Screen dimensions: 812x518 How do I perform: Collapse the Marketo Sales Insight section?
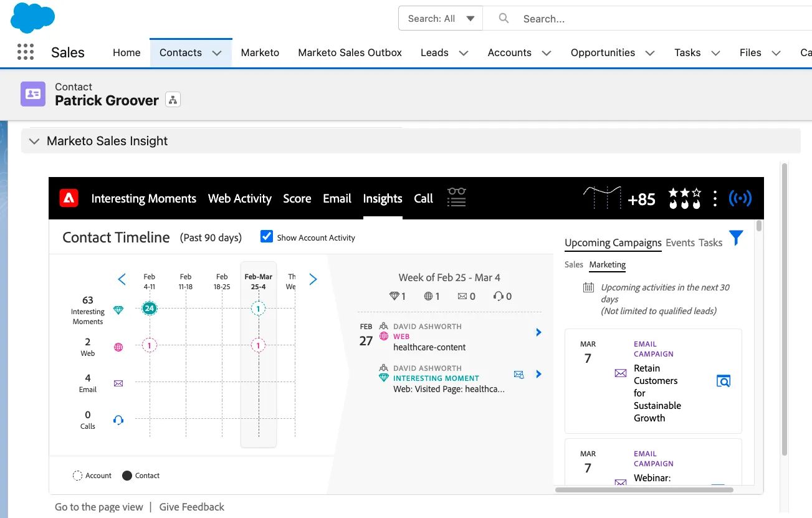pyautogui.click(x=34, y=141)
